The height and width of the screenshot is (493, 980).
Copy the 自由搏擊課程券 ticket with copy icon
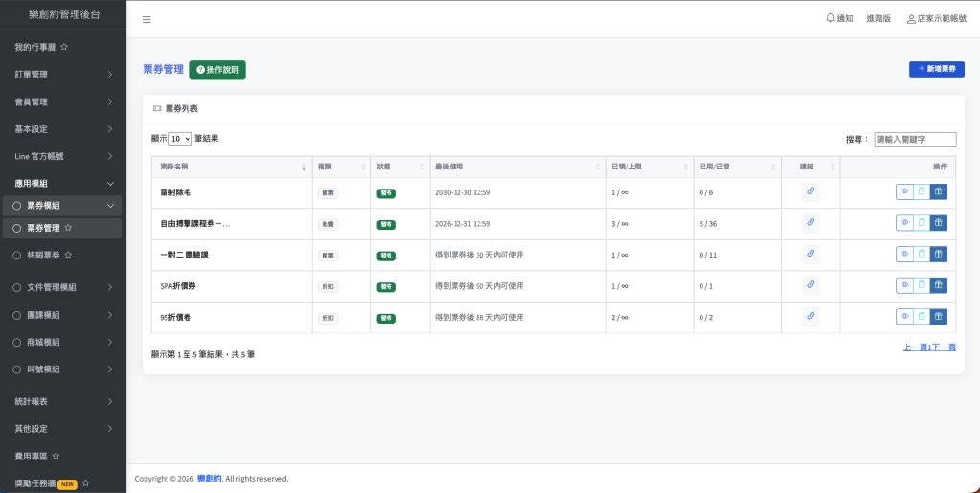click(x=922, y=223)
